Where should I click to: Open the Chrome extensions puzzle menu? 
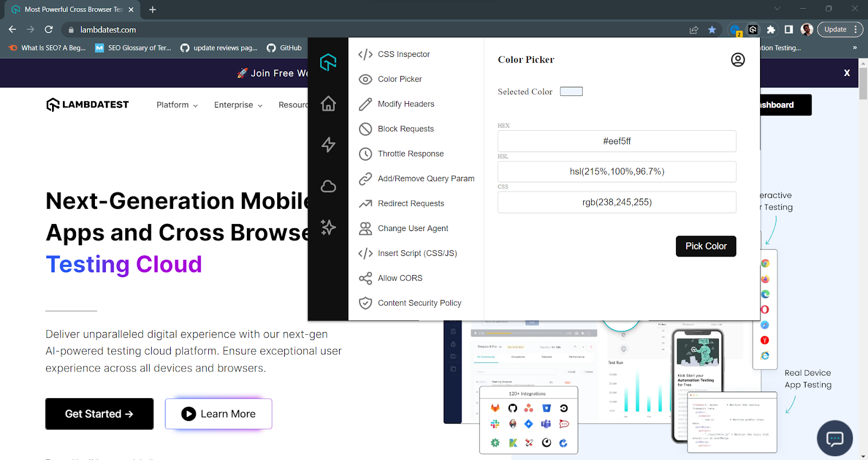click(771, 30)
